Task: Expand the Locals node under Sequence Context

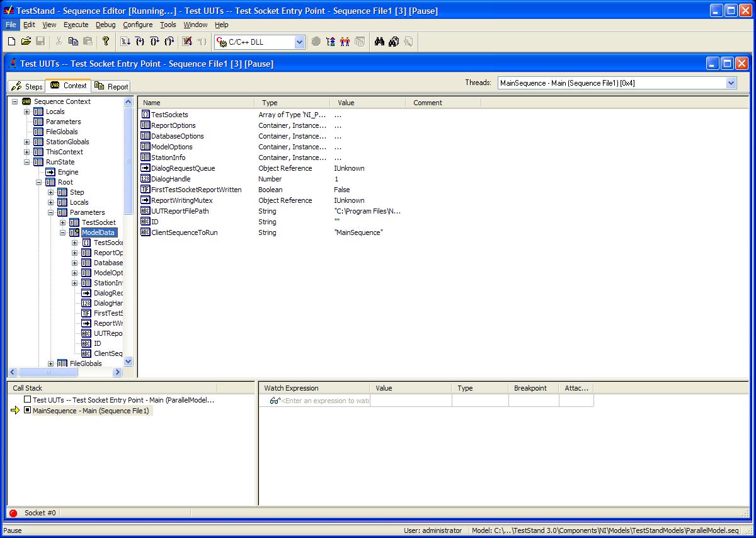Action: tap(26, 112)
